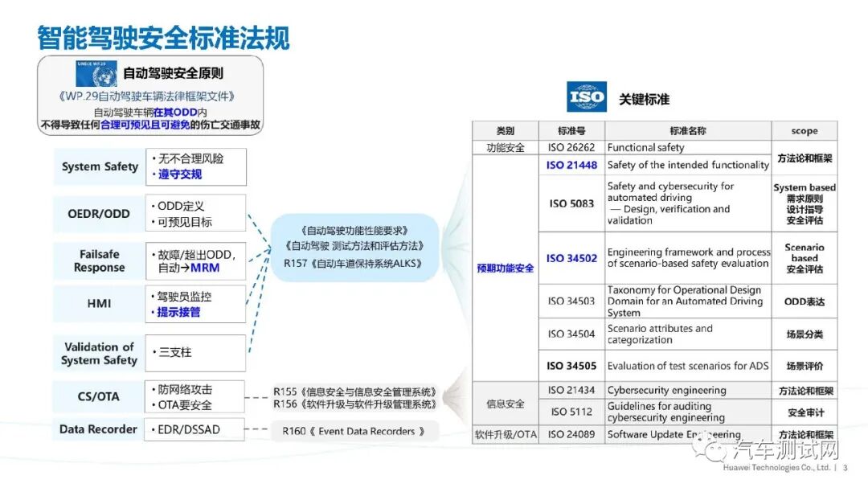868x488 pixels.
Task: Select the 无不合理风险 bullet
Action: [x=187, y=159]
